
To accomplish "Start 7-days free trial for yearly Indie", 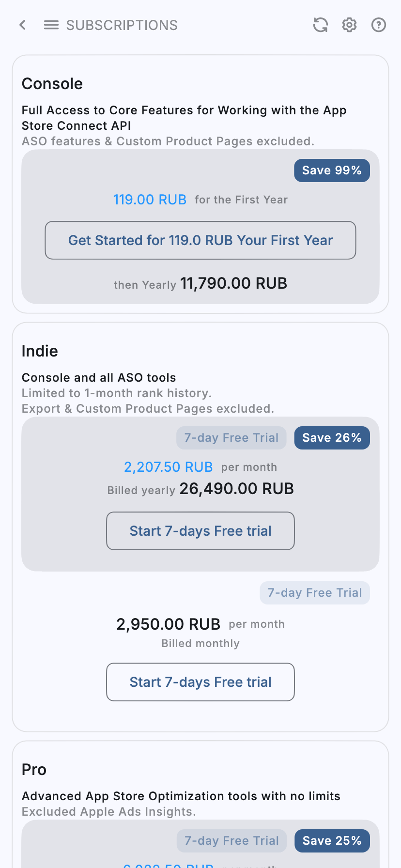I will [x=200, y=531].
